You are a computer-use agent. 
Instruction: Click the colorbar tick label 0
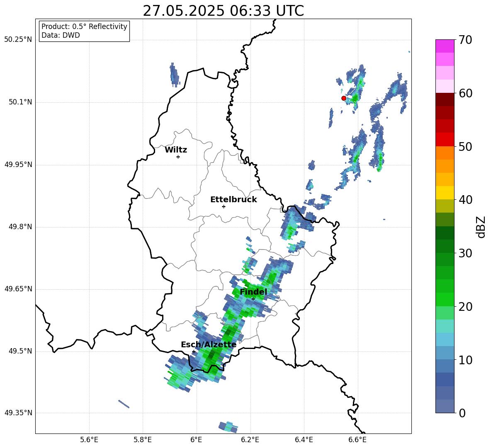[x=462, y=413]
